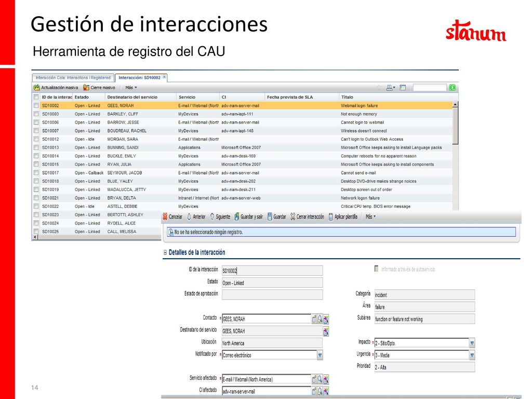Tick the checkbox for row SD10024
The width and height of the screenshot is (532, 399).
coord(36,223)
